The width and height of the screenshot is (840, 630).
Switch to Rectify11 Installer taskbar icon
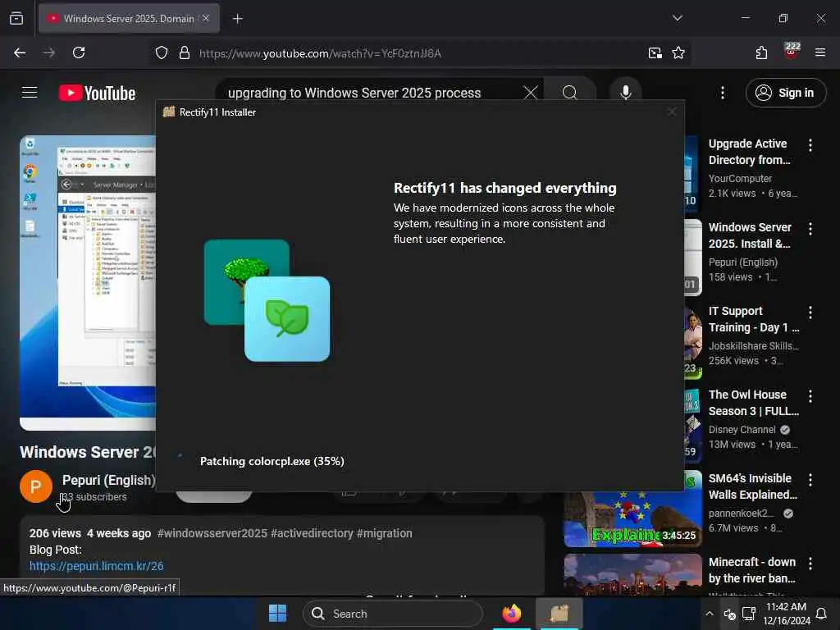coord(559,614)
